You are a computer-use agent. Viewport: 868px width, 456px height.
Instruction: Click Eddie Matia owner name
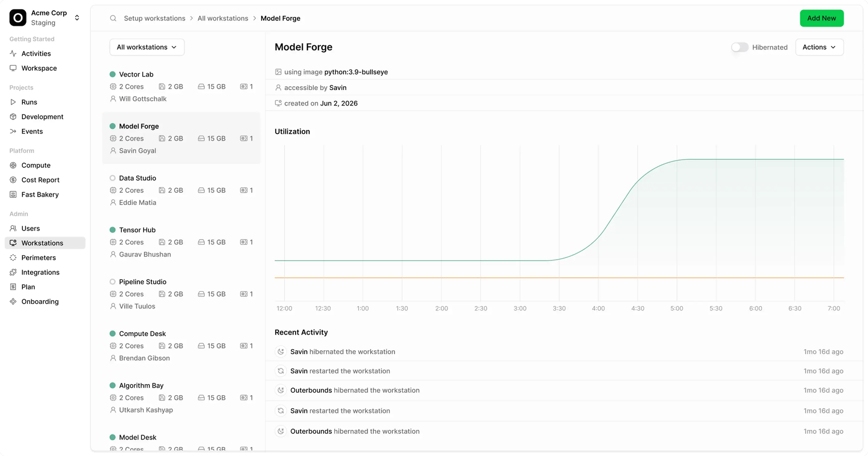pos(137,202)
